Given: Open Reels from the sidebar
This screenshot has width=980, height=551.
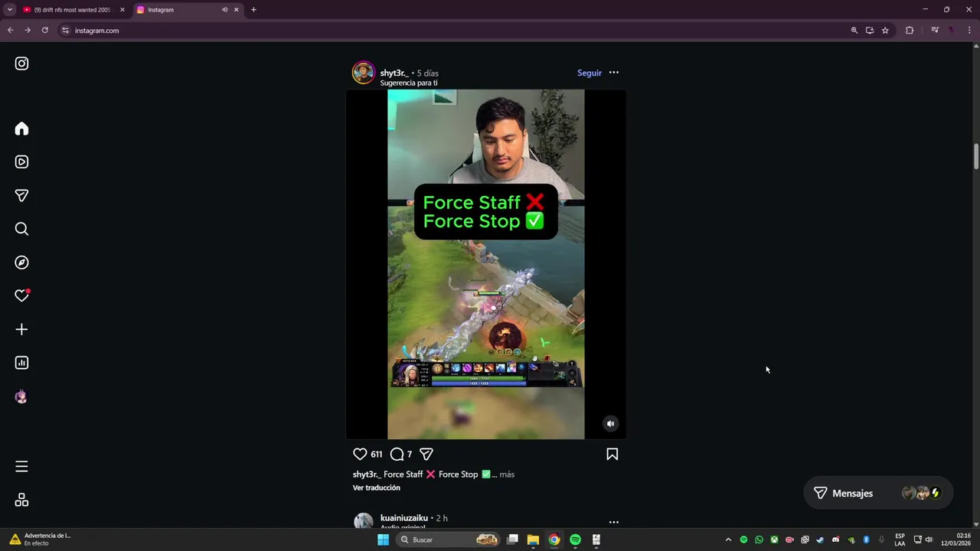Looking at the screenshot, I should [x=21, y=162].
